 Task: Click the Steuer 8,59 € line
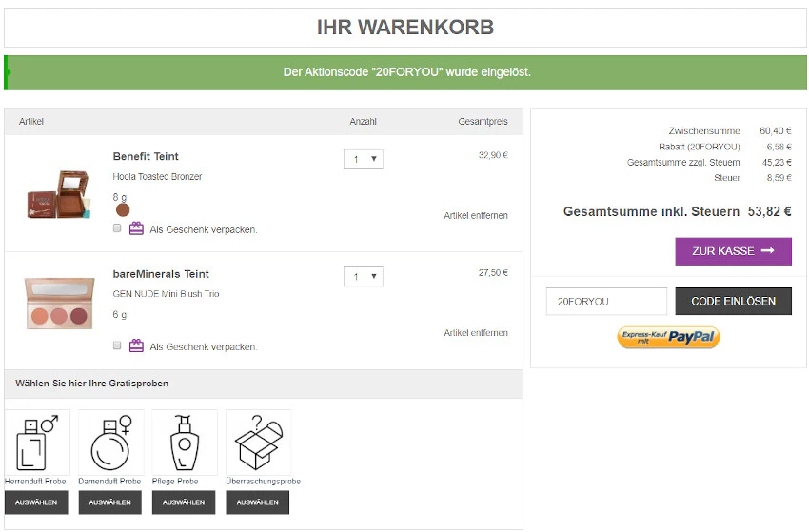click(x=753, y=178)
